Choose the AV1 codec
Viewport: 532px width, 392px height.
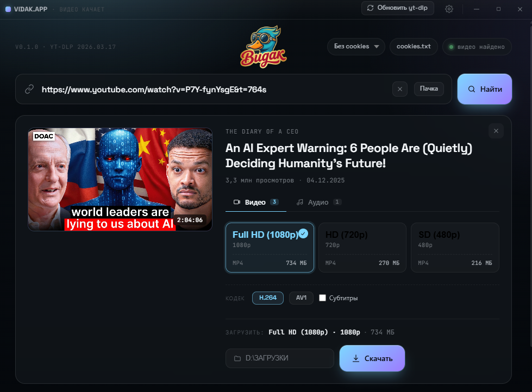tap(301, 298)
